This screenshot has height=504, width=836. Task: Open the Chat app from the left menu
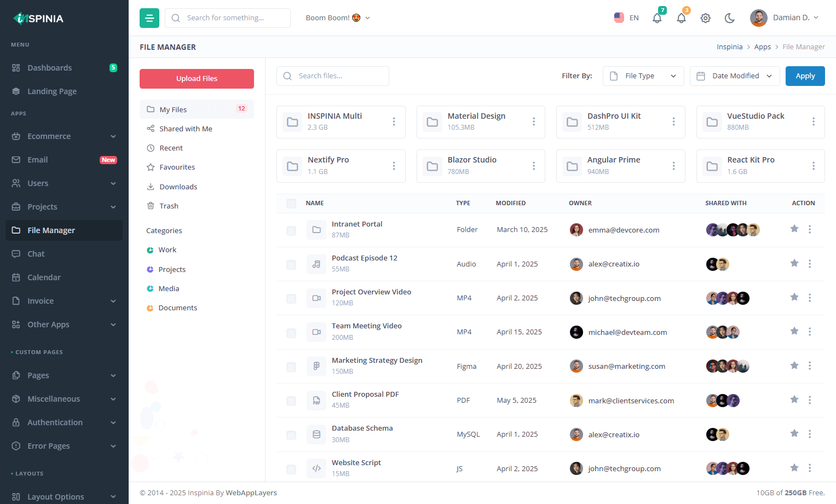point(36,253)
